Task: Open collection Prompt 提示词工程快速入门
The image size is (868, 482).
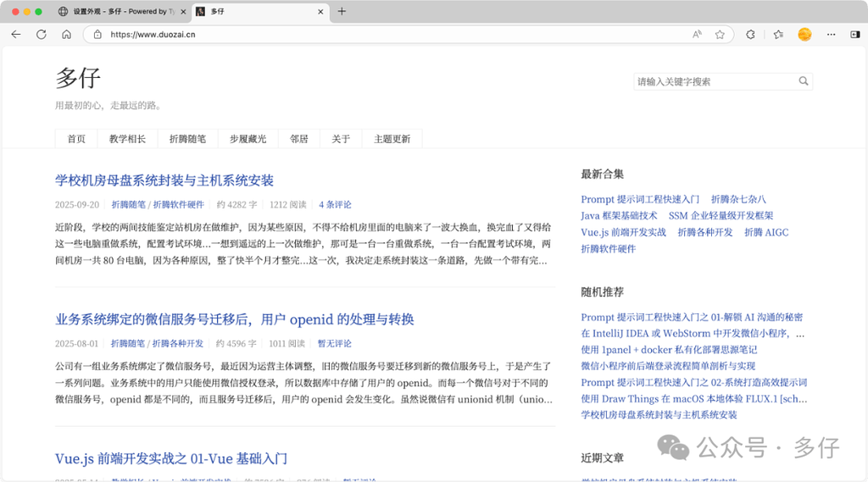Action: pos(640,199)
